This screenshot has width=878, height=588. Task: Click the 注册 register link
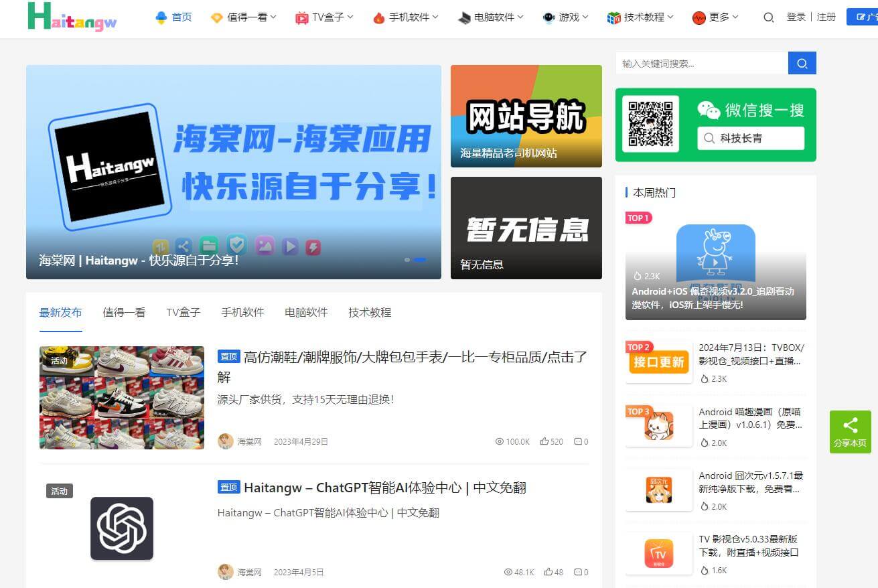826,17
